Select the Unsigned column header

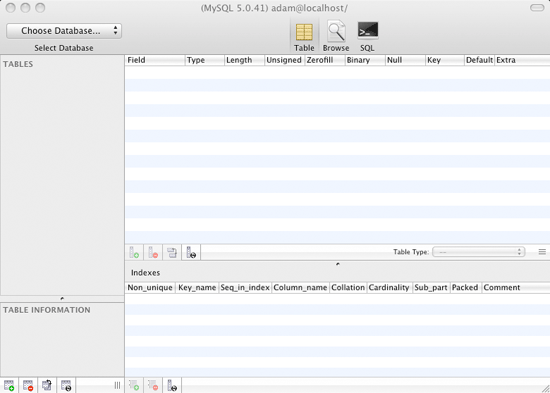tap(284, 60)
